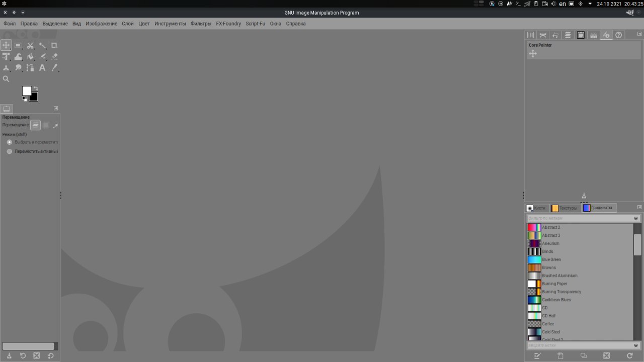Open the Фильтры menu
The image size is (644, 362).
(x=201, y=24)
